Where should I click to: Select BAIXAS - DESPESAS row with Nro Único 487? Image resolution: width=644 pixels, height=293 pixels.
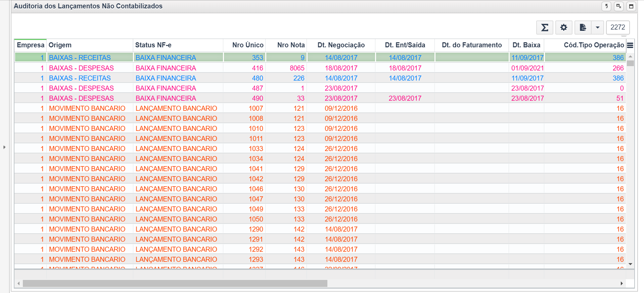[320, 88]
